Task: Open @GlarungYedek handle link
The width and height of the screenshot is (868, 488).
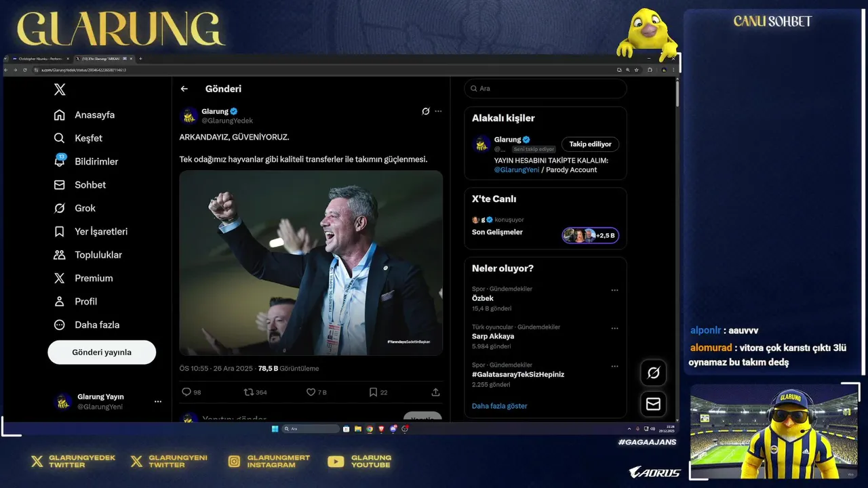Action: pyautogui.click(x=227, y=121)
